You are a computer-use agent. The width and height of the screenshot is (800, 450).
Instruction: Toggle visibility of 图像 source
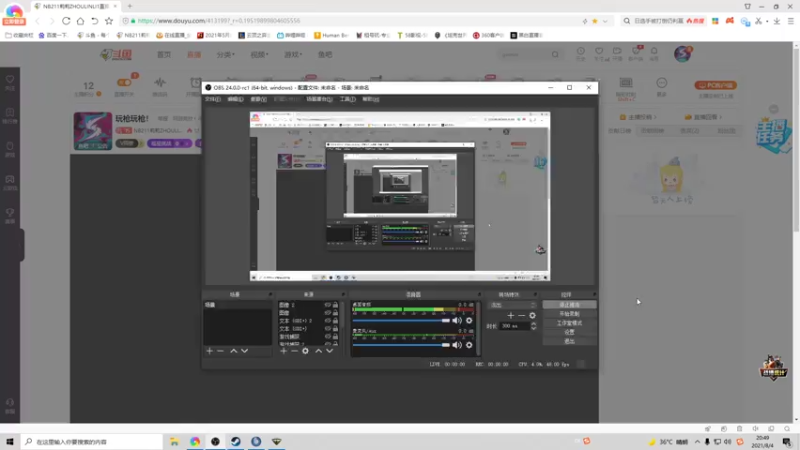point(328,313)
